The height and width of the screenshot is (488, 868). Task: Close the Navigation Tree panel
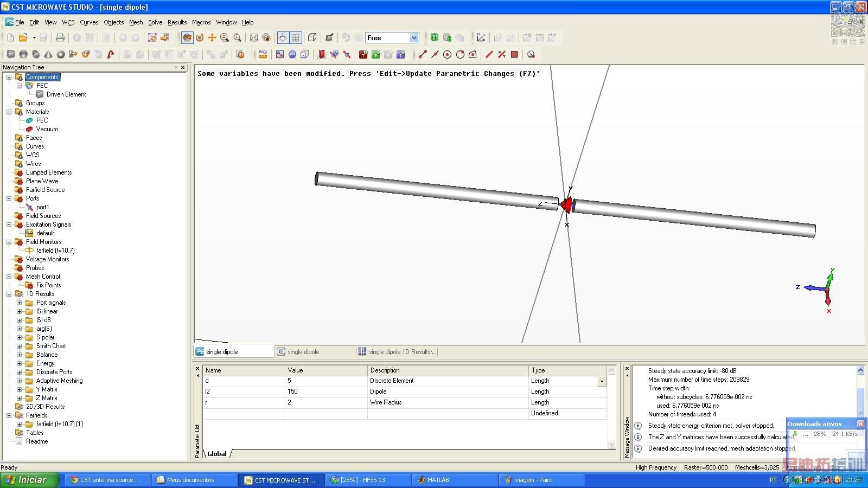183,67
